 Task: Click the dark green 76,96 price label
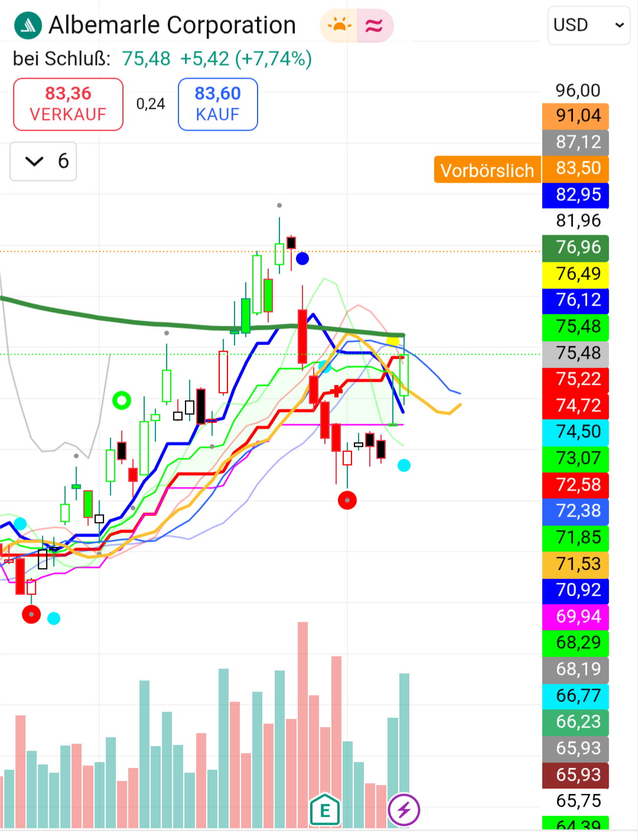pyautogui.click(x=575, y=247)
